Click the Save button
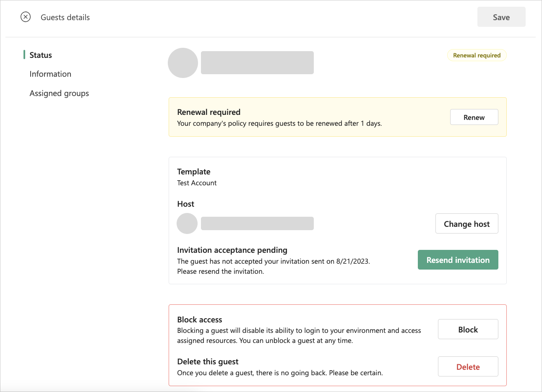This screenshot has height=392, width=542. pyautogui.click(x=501, y=17)
